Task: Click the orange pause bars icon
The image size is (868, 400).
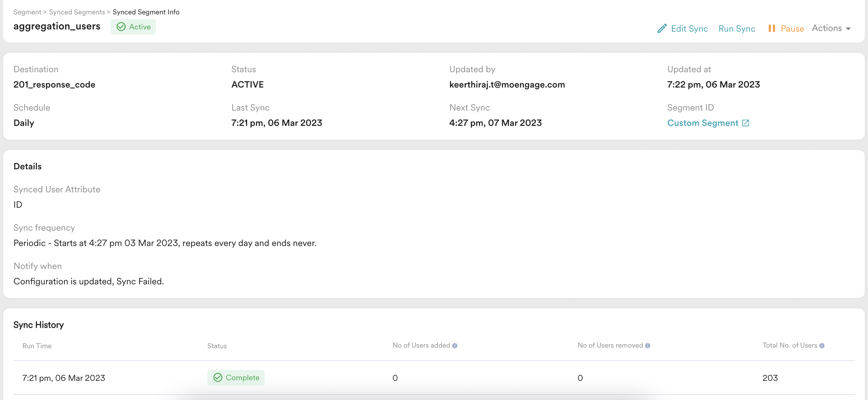Action: pos(771,28)
